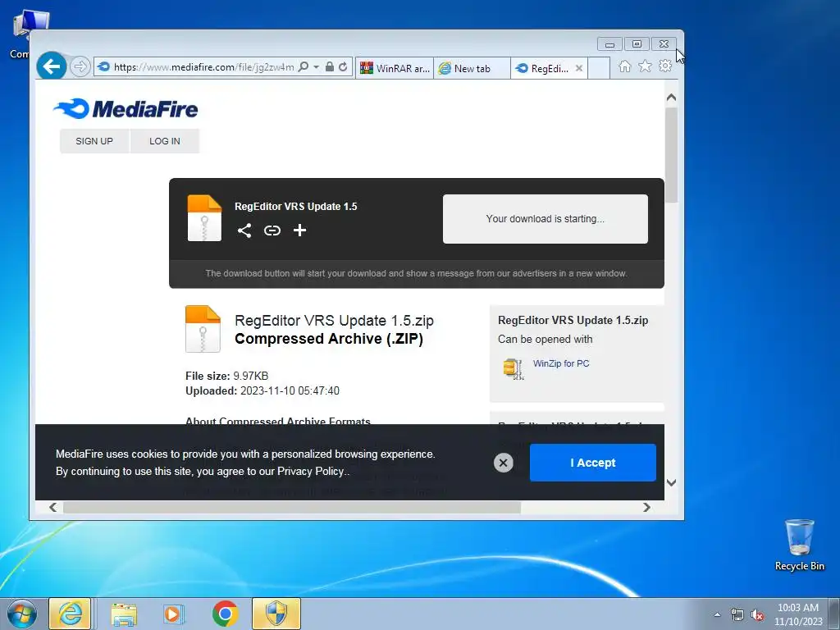Switch to the WinRAR ar... tab
Image resolution: width=840 pixels, height=630 pixels.
pyautogui.click(x=395, y=68)
